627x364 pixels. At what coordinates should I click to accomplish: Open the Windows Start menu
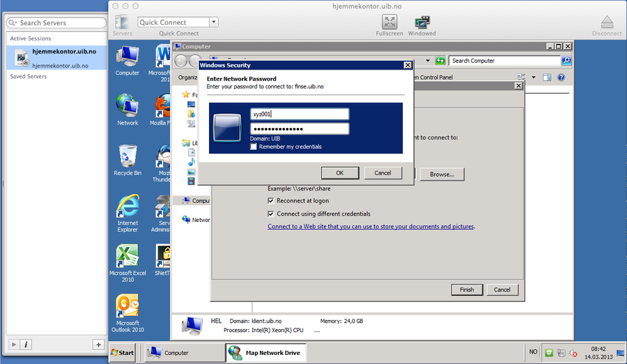tap(123, 353)
